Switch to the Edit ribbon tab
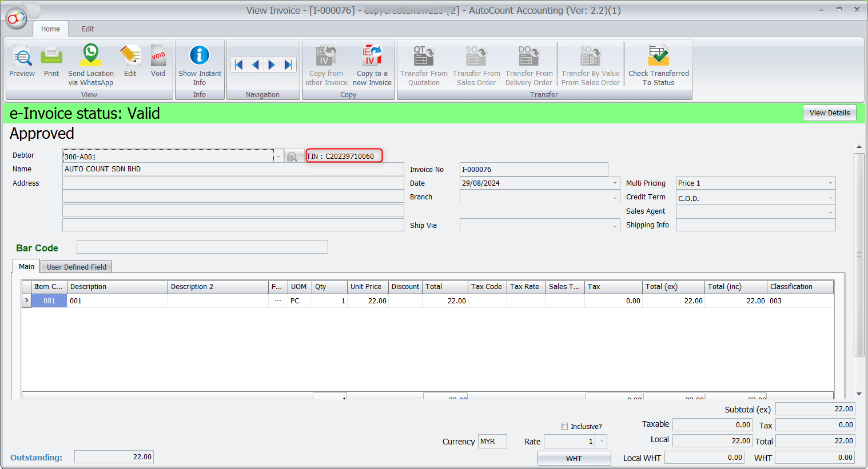This screenshot has width=868, height=469. pyautogui.click(x=87, y=29)
